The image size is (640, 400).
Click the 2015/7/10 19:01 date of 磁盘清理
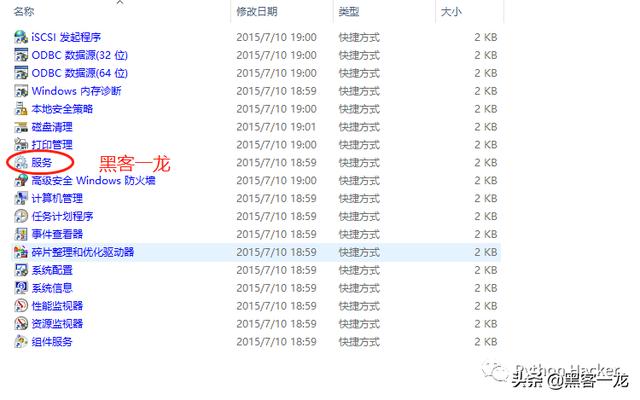(x=276, y=127)
